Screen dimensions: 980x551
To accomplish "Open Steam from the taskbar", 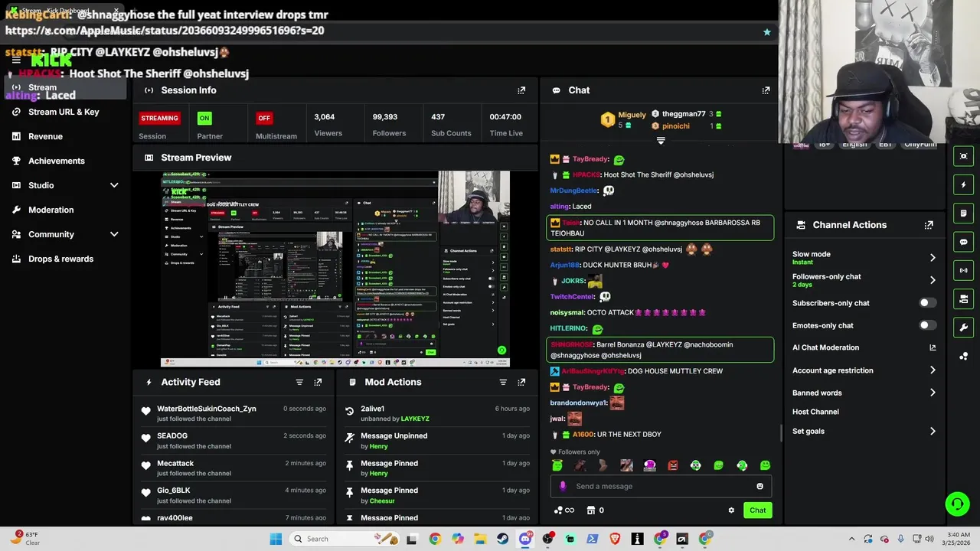I will [502, 539].
